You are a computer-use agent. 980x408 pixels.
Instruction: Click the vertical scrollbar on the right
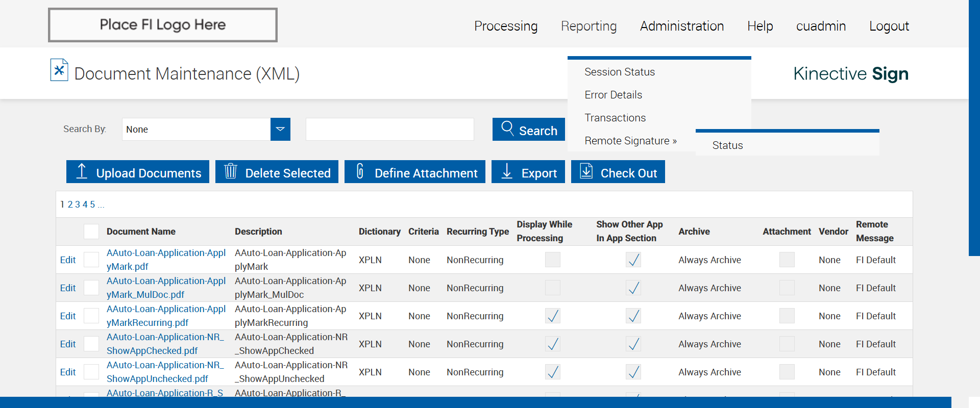(x=974, y=127)
